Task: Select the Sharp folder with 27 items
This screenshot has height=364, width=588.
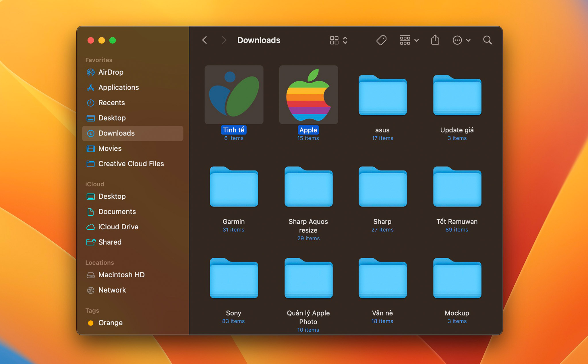Action: (382, 187)
